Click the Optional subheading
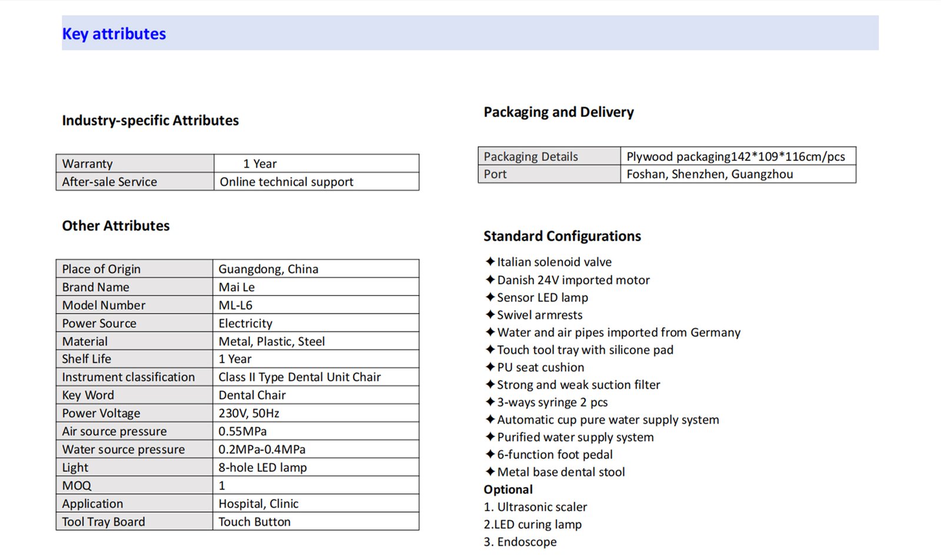 (508, 489)
